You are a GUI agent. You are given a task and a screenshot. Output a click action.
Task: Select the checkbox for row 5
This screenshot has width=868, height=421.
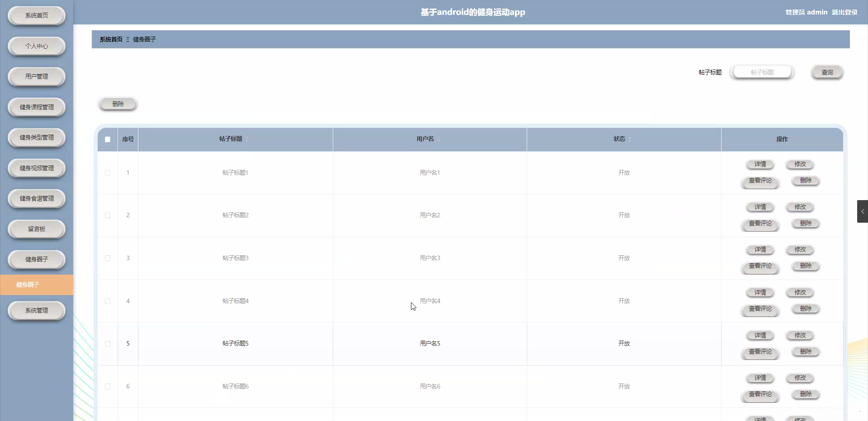(108, 343)
